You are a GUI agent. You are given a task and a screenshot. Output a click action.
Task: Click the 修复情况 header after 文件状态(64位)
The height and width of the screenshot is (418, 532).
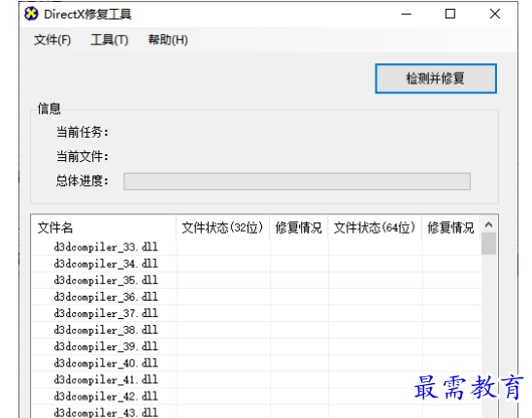click(x=450, y=228)
